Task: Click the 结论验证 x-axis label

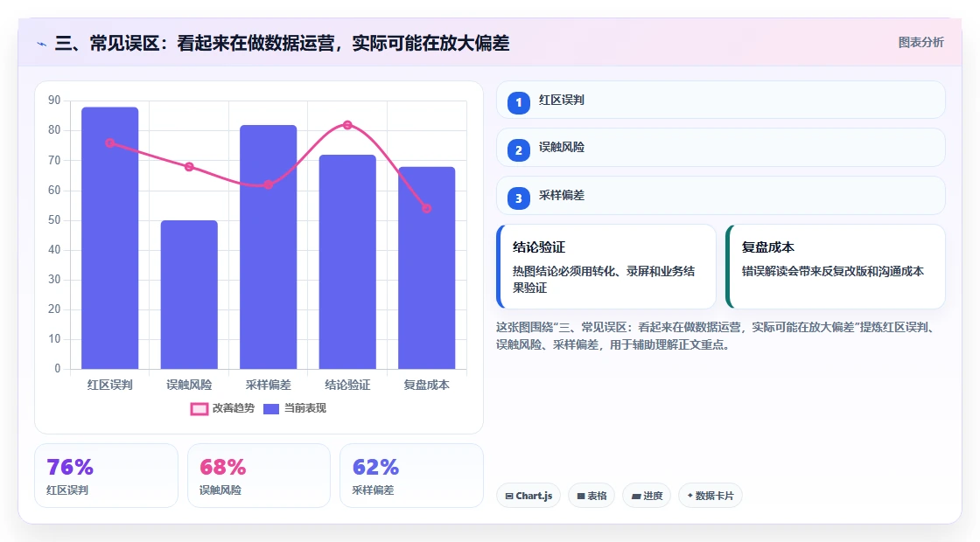Action: point(347,386)
